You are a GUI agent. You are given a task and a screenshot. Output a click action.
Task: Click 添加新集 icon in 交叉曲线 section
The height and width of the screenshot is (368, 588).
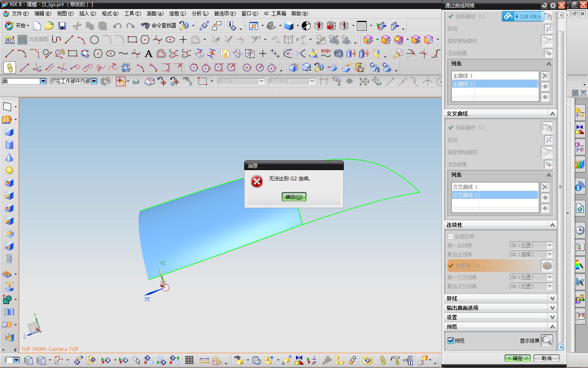click(x=548, y=164)
